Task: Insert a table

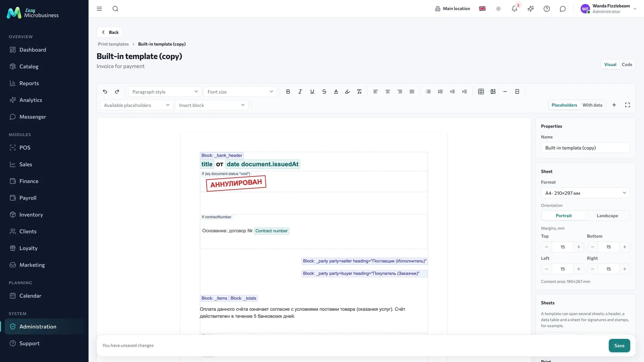Action: pos(481,92)
